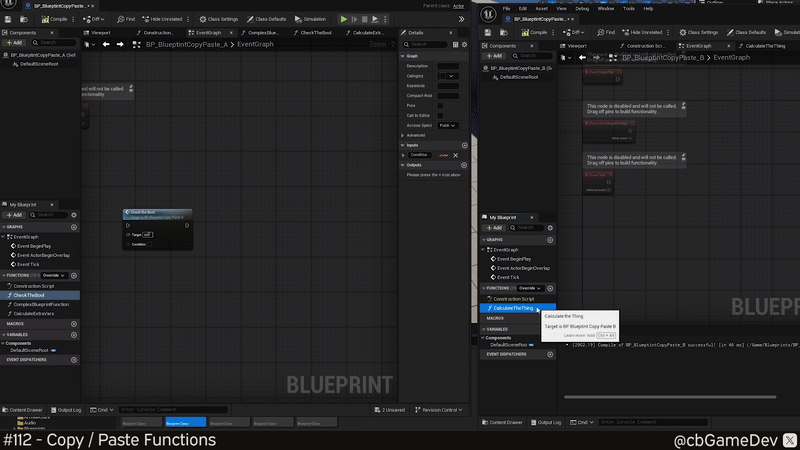Viewport: 800px width, 450px height.
Task: Enable the Pure checkbox
Action: (440, 106)
